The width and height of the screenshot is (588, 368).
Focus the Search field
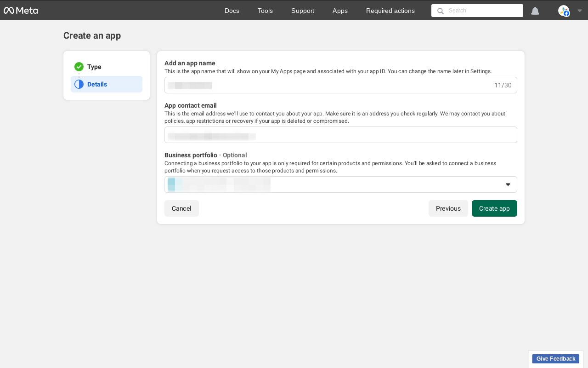coord(477,11)
